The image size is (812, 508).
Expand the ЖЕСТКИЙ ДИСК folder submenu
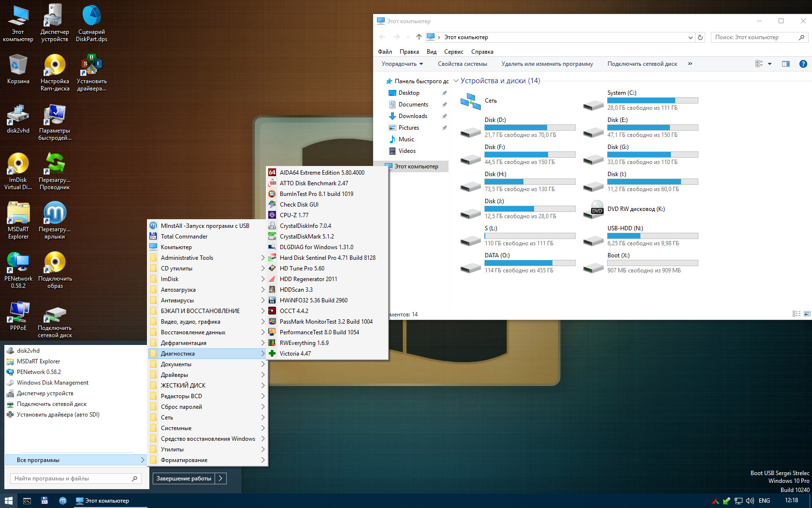tap(207, 386)
